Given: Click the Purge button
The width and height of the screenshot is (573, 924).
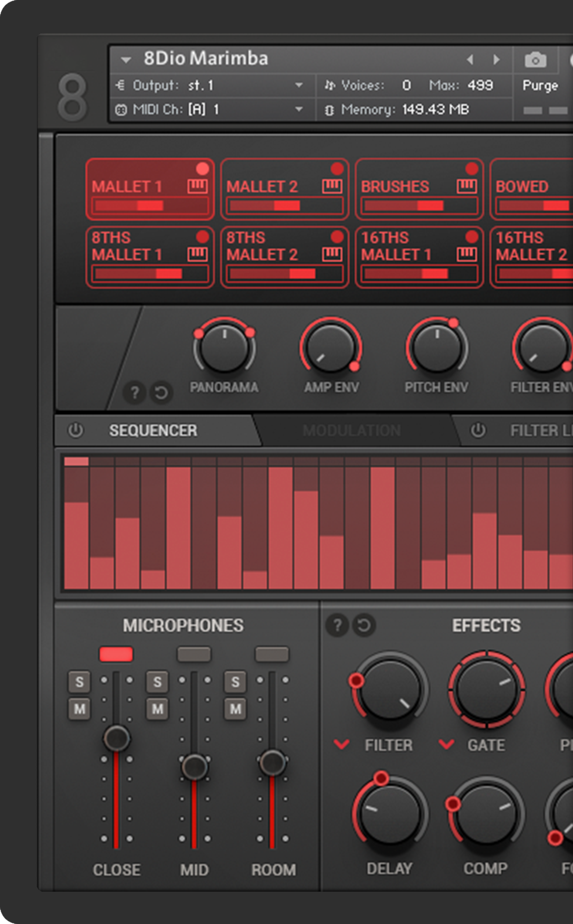Looking at the screenshot, I should pos(540,85).
